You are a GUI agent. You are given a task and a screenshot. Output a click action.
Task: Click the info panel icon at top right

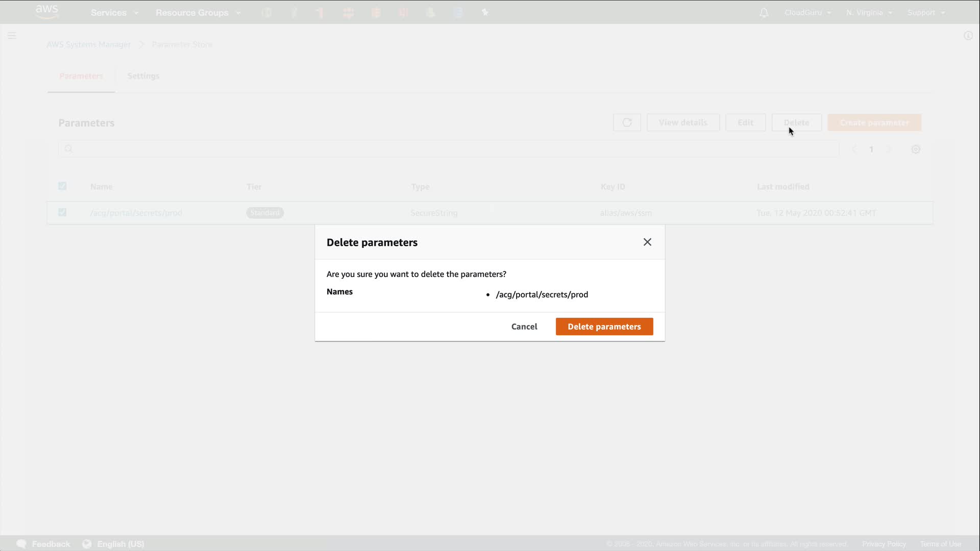[968, 36]
